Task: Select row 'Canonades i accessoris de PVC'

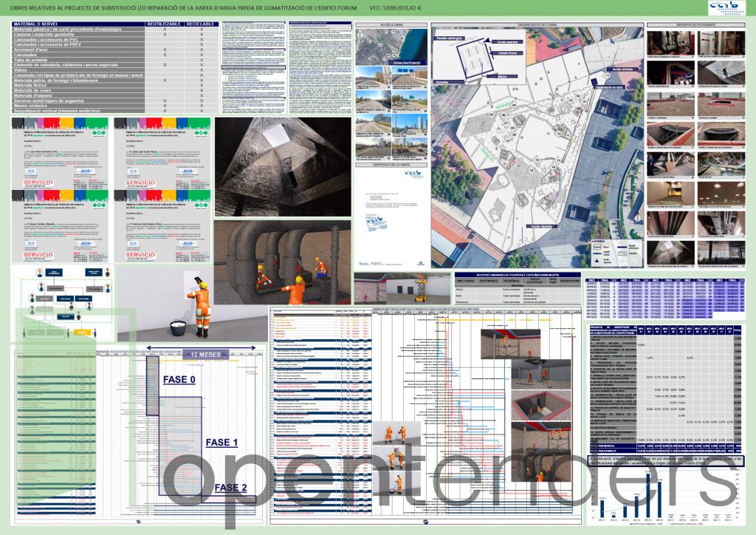Action: point(114,40)
